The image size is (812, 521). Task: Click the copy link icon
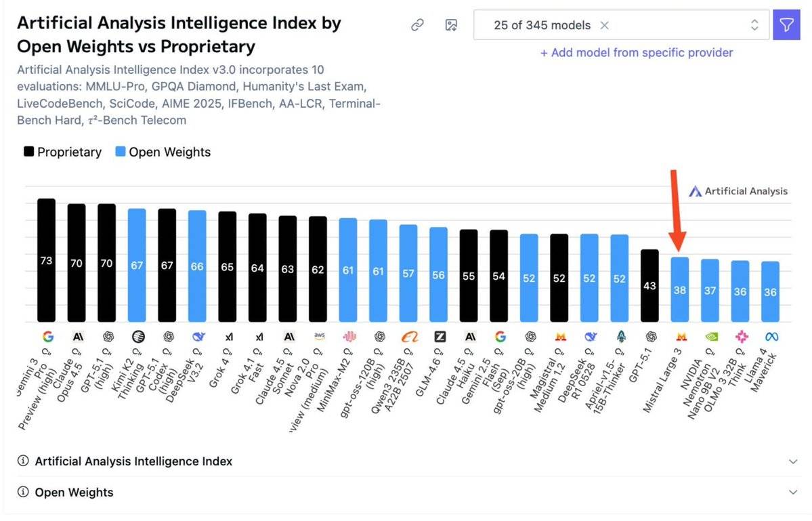pos(417,24)
